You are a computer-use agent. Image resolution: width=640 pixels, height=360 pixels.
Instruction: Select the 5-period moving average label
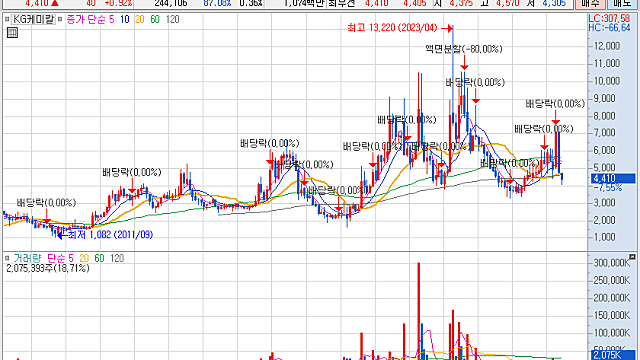click(111, 19)
